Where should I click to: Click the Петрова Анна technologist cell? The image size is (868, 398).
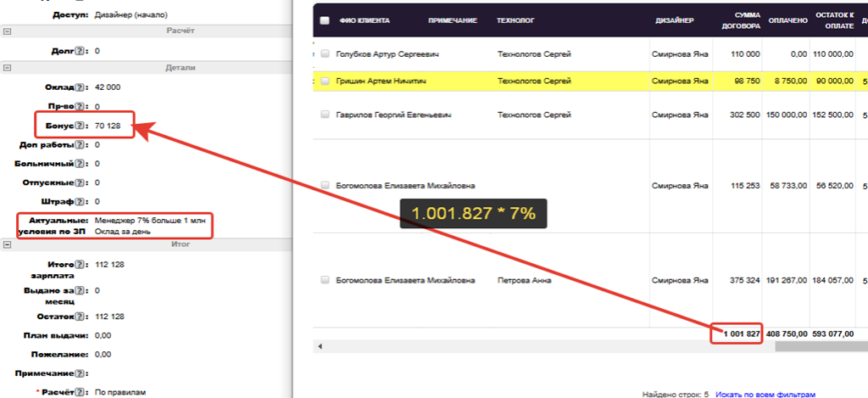click(521, 280)
